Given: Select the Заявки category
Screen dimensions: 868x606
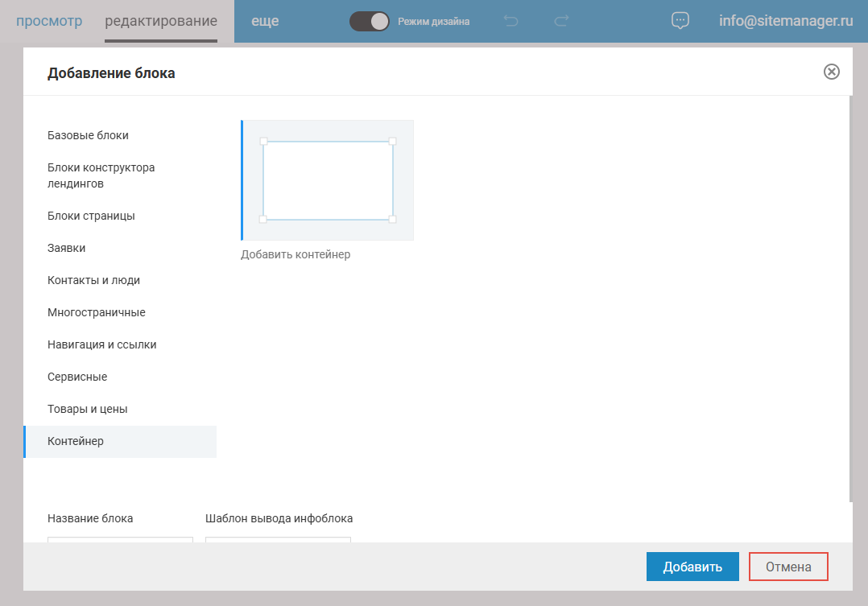Looking at the screenshot, I should click(67, 248).
